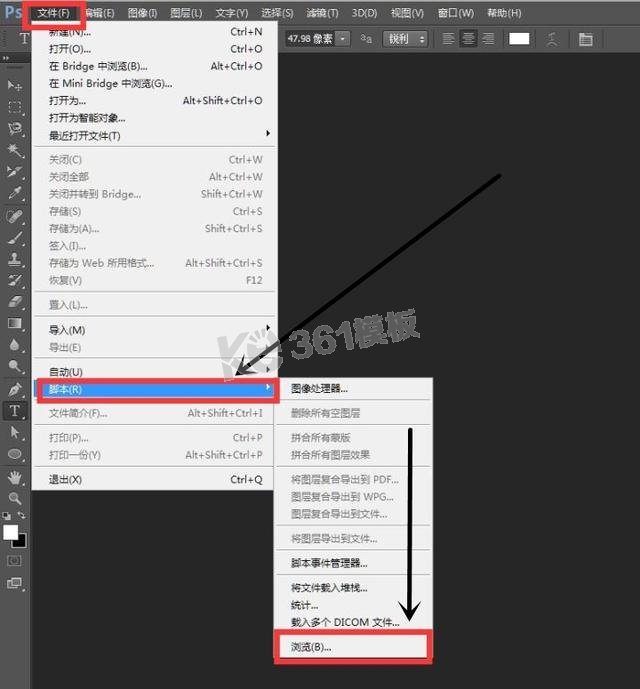Select the Dodge tool
Viewport: 640px width, 689px height.
tap(15, 366)
